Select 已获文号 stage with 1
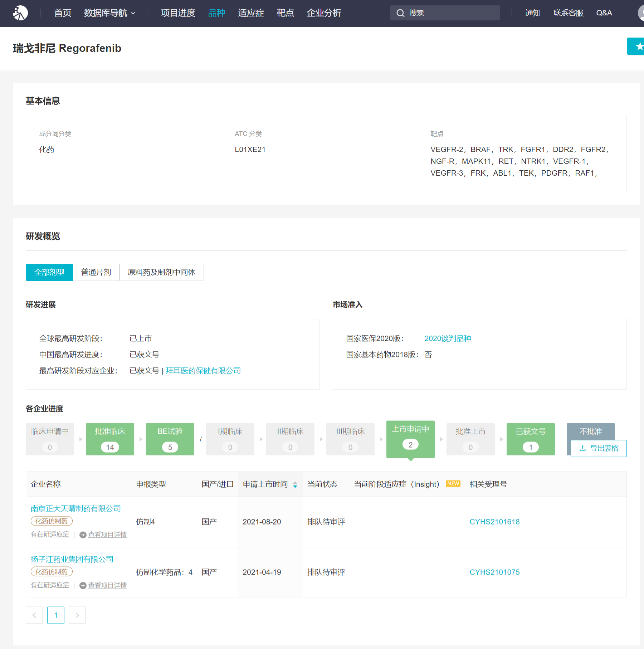 pos(531,439)
